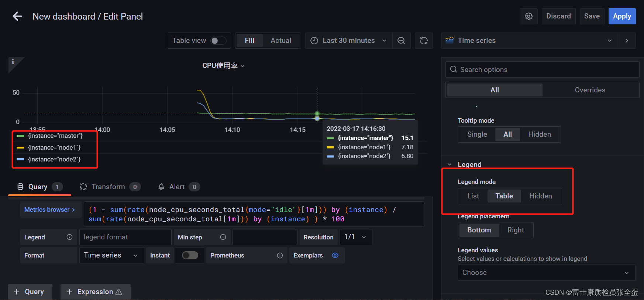644x300 pixels.
Task: Refresh dashboard with circular arrows icon
Action: [424, 41]
